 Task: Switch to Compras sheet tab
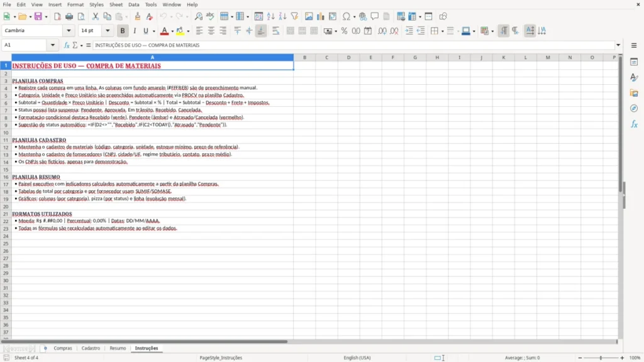coord(63,348)
